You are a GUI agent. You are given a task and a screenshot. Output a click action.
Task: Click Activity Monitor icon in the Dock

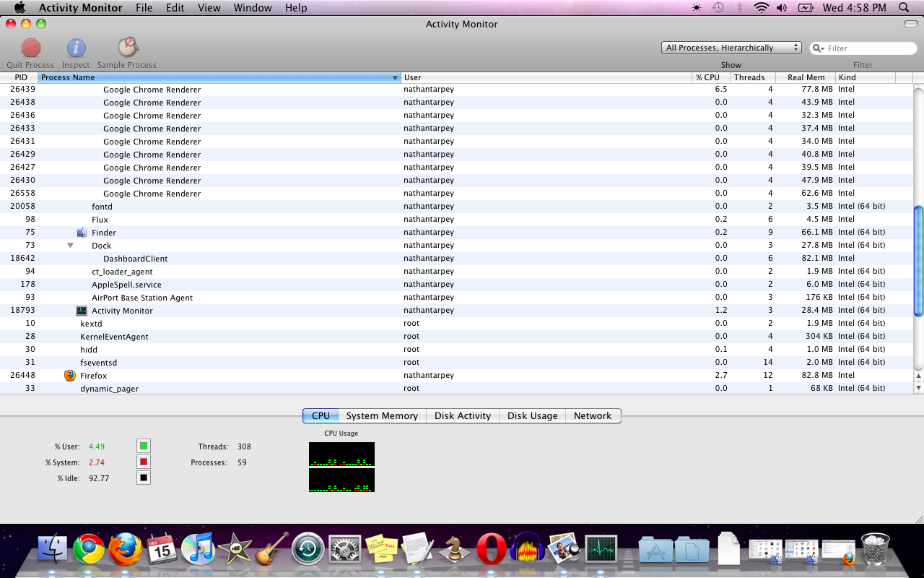click(x=601, y=550)
